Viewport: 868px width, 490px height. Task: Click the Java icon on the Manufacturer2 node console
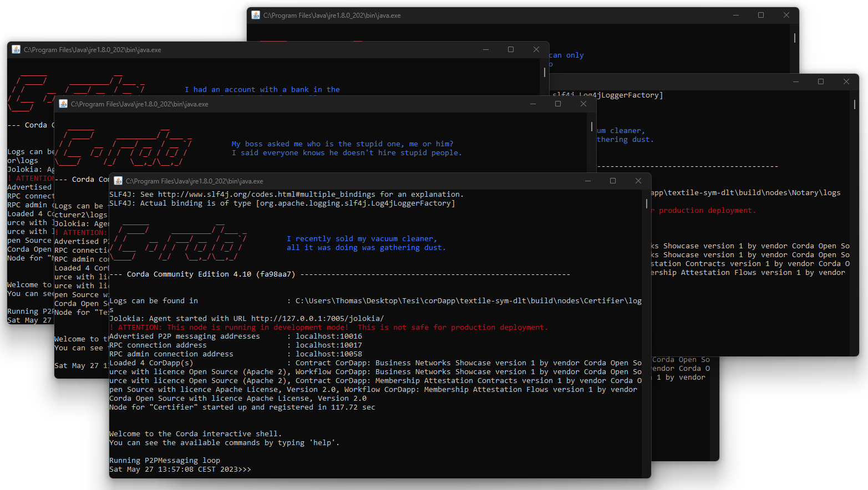pos(63,104)
